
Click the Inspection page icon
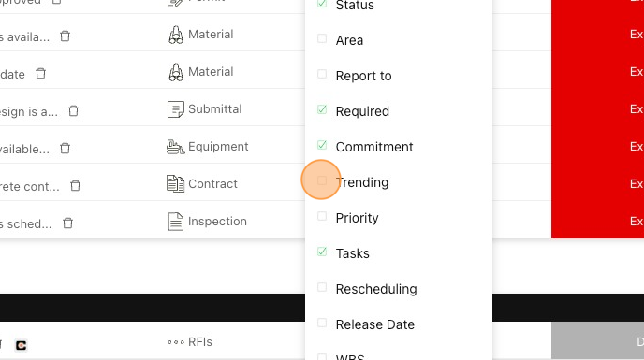click(x=175, y=222)
